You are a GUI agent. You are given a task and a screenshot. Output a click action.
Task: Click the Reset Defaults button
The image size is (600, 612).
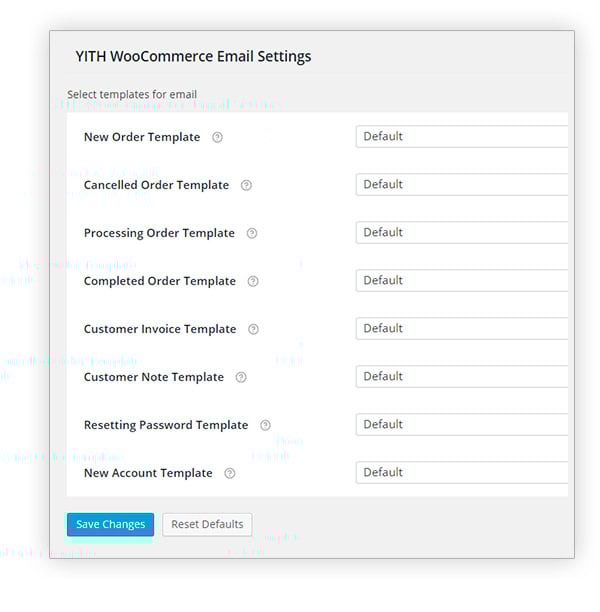[207, 525]
